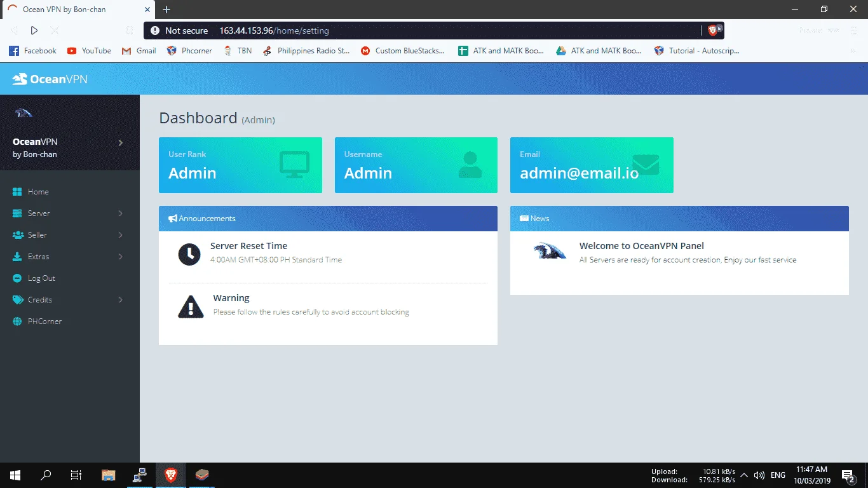Click the volume speaker tray icon

(x=759, y=475)
